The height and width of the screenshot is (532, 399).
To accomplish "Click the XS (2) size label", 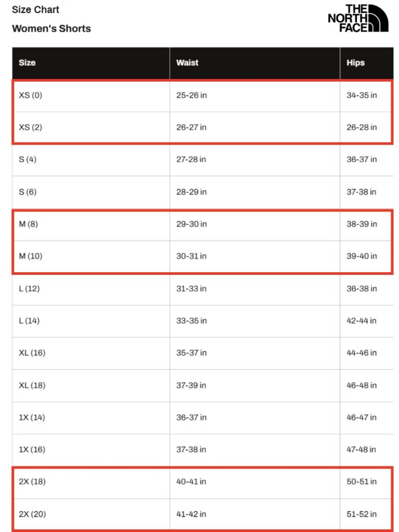I will [x=30, y=127].
